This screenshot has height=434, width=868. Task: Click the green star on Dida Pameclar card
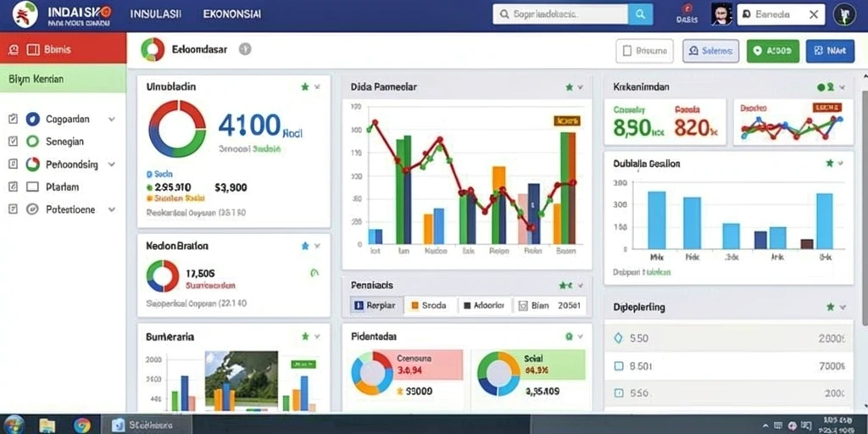click(569, 87)
